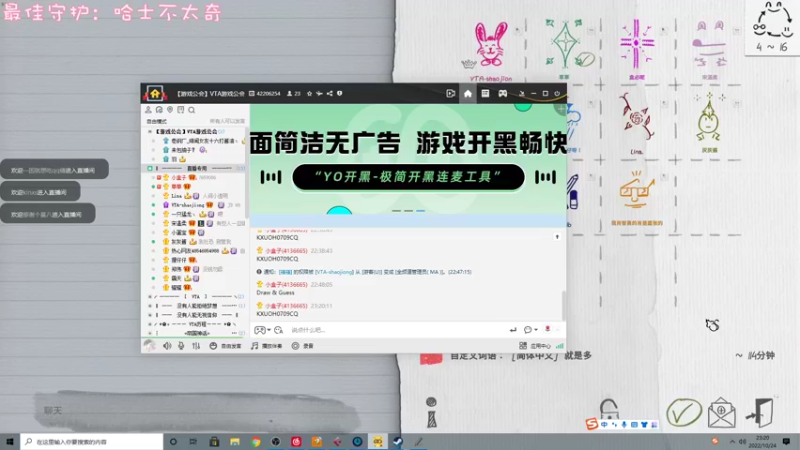Click the 播放伴奏 music accompaniment button
800x450 pixels.
[266, 345]
